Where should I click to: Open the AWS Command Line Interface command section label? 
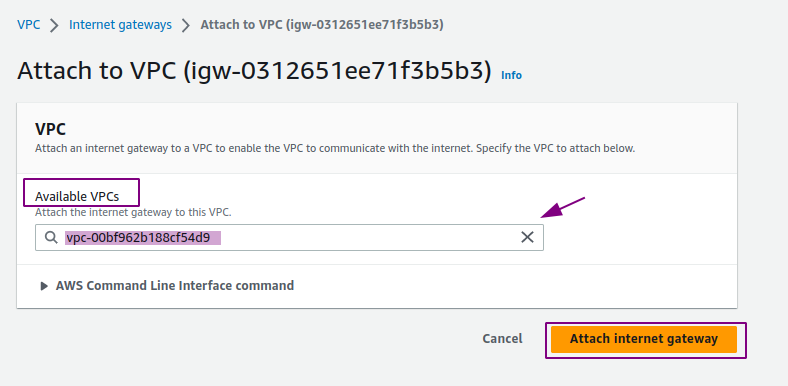[175, 285]
